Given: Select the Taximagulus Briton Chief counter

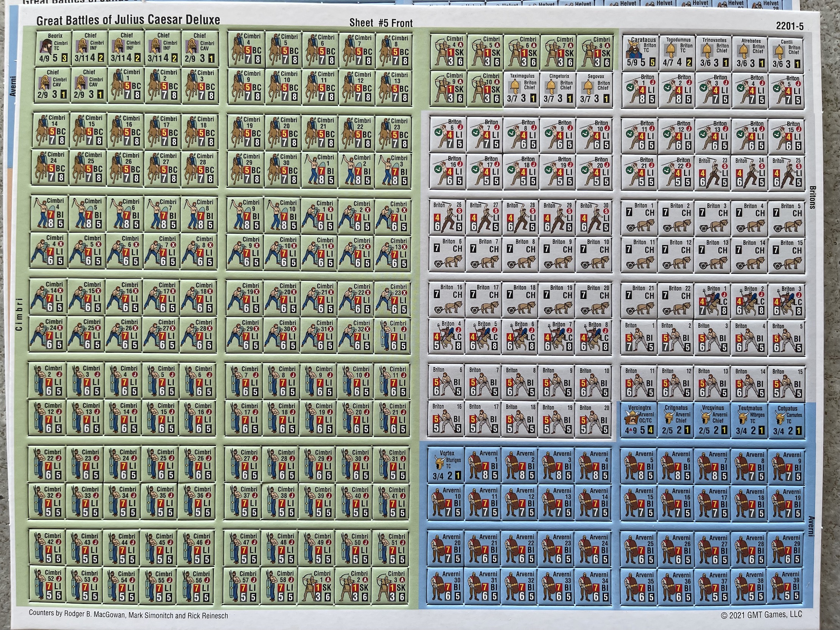Looking at the screenshot, I should click(x=522, y=89).
